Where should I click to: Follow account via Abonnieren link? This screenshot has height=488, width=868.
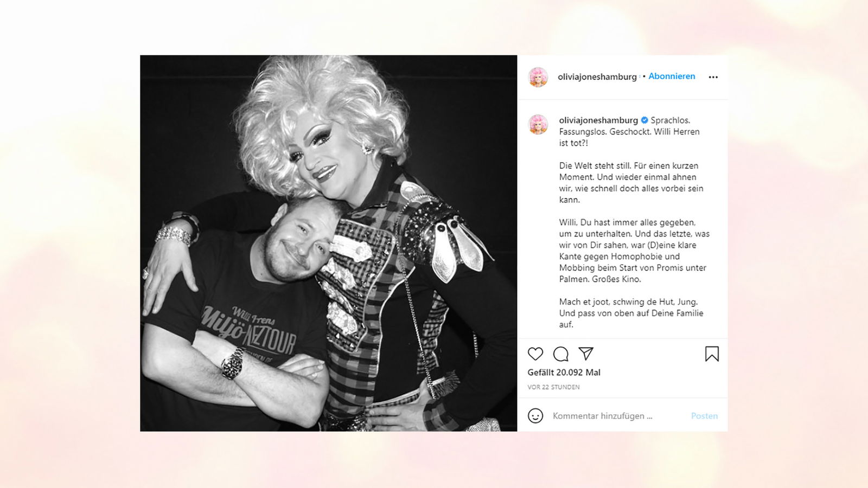pyautogui.click(x=672, y=76)
